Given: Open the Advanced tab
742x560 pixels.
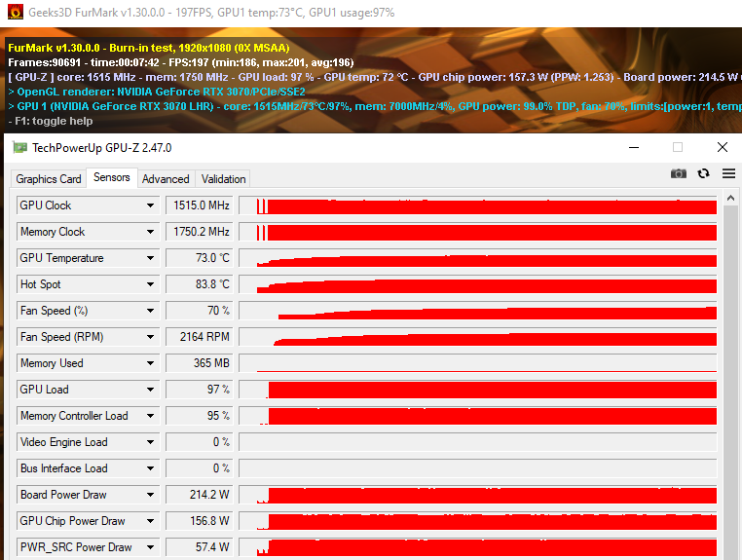Looking at the screenshot, I should (166, 179).
